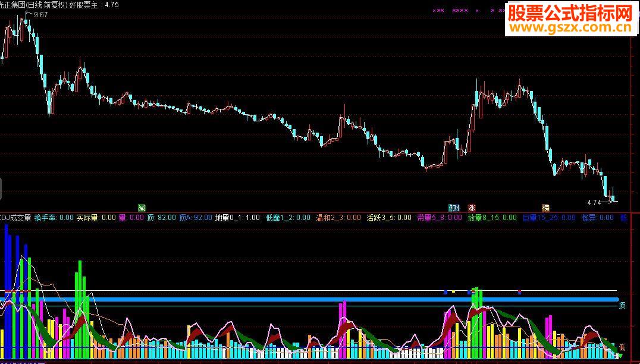Click the 换手率: 0.00 readout

tap(54, 218)
